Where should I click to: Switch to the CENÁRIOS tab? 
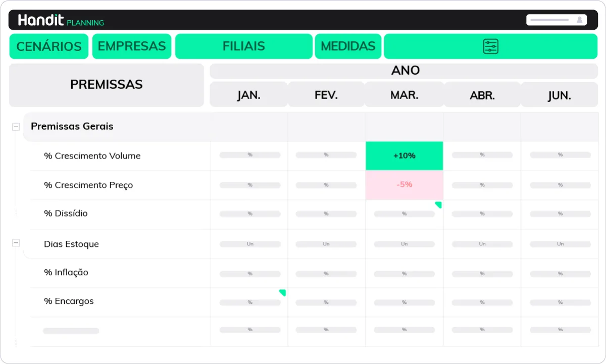coord(49,46)
